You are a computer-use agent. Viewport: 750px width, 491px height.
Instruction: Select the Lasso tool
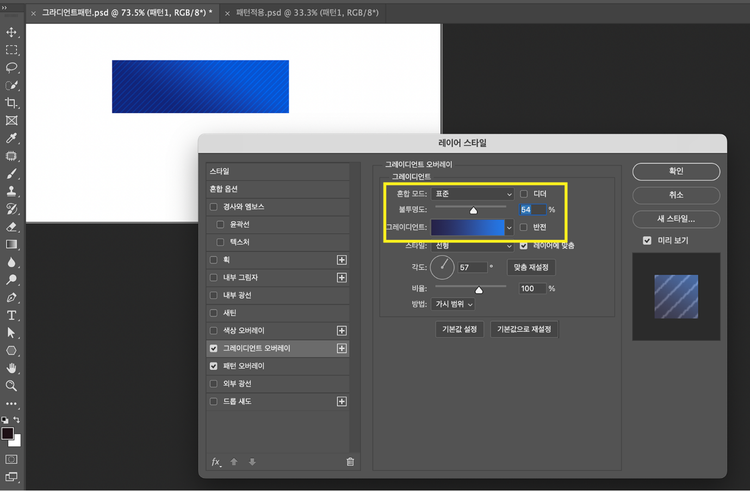click(x=11, y=67)
